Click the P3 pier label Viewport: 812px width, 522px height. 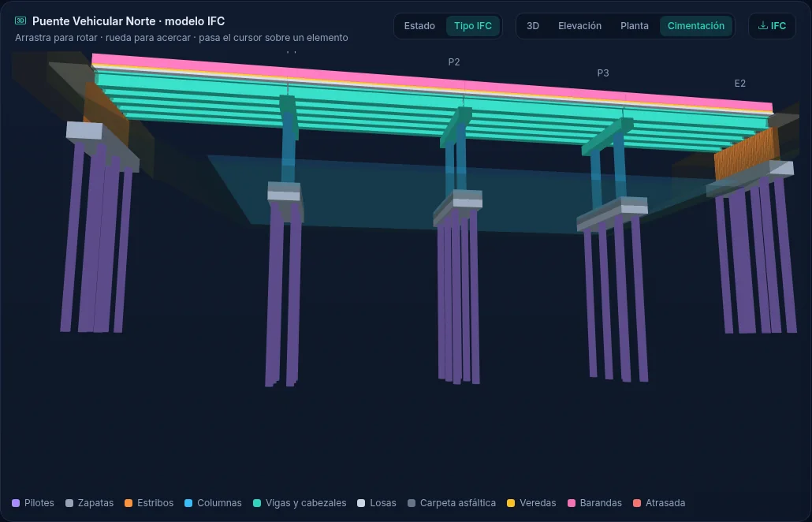coord(603,73)
